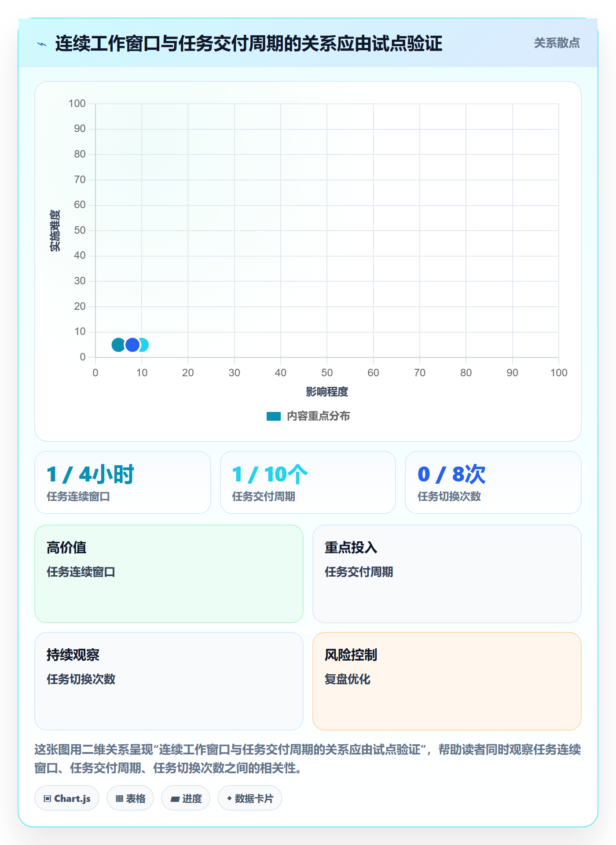
Task: Select the cyan scatter point
Action: pyautogui.click(x=144, y=345)
